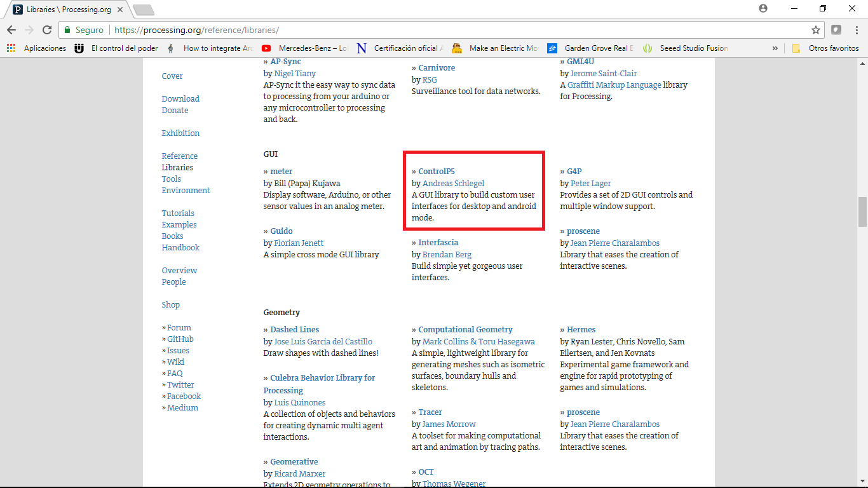Open Culebra Behavior Library for Processing
868x488 pixels.
pyautogui.click(x=323, y=384)
